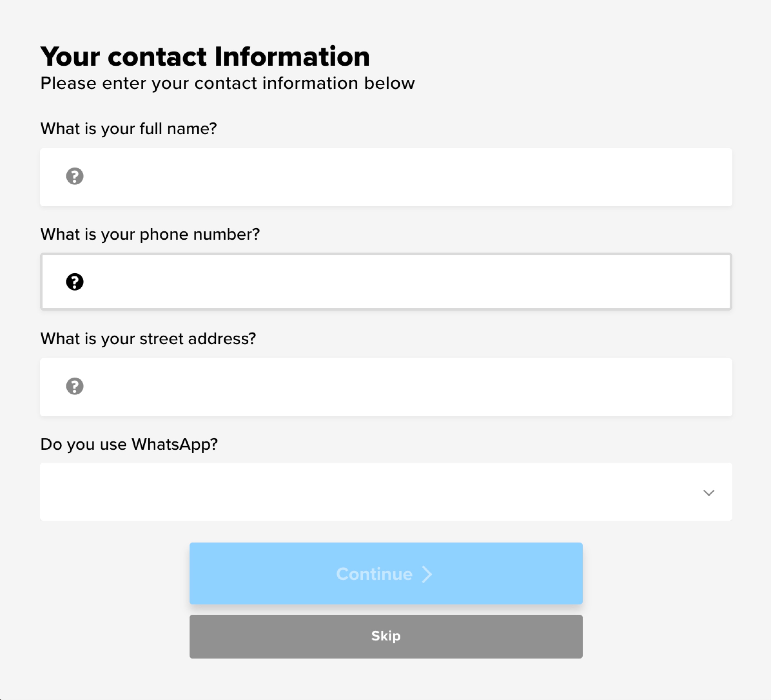Click the help icon in full name field
The width and height of the screenshot is (771, 700).
(75, 176)
